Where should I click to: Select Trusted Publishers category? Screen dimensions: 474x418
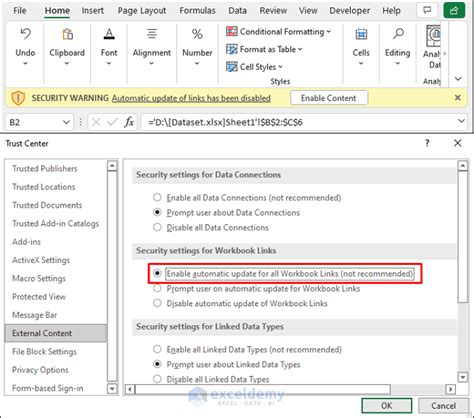[45, 168]
